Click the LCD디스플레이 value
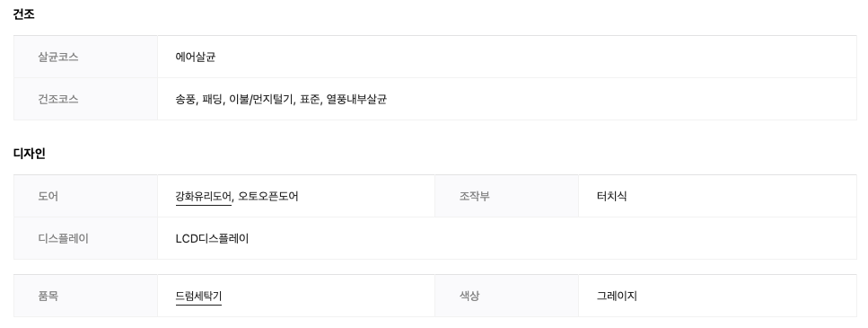Image resolution: width=868 pixels, height=328 pixels. 212,238
